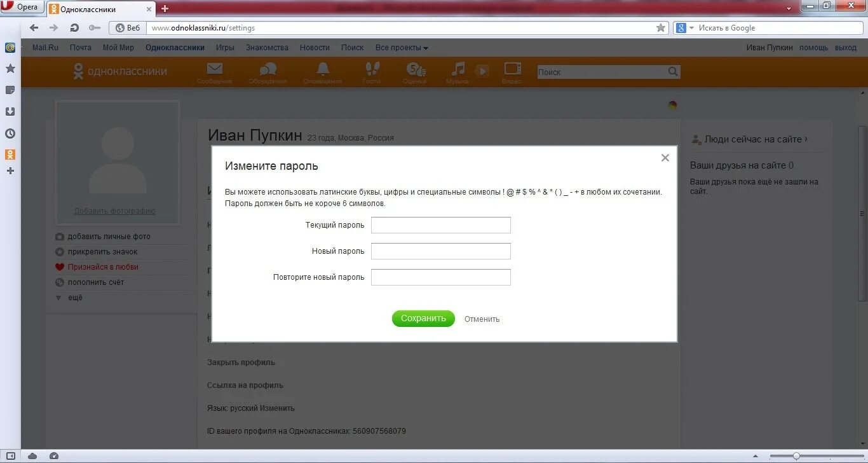Reload the page using the refresh icon
Screen dimensions: 868x463
coord(74,28)
